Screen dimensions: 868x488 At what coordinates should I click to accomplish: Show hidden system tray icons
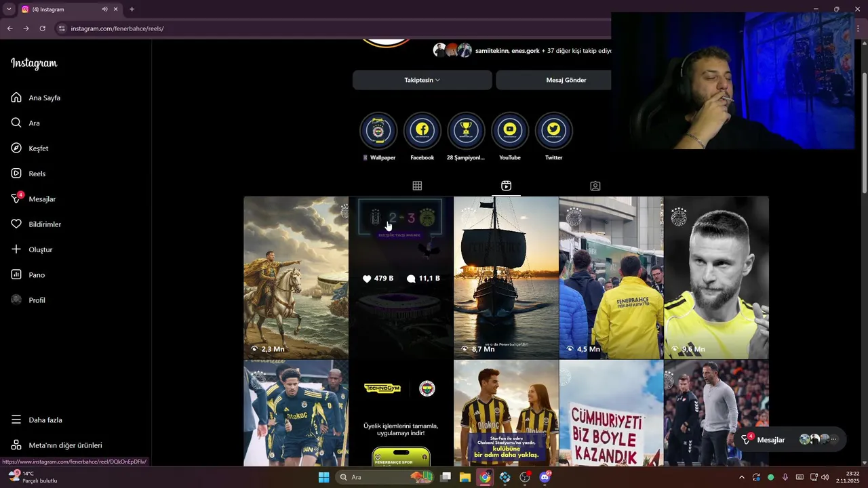point(741,477)
